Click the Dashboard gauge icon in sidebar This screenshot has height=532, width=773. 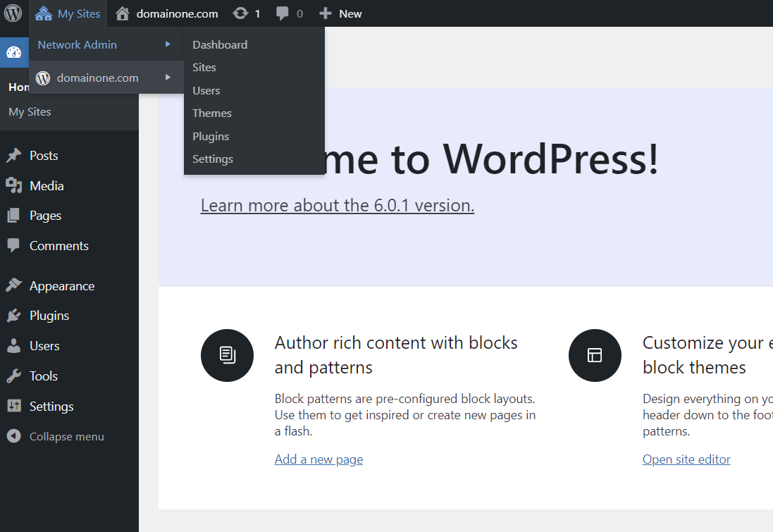pos(14,52)
